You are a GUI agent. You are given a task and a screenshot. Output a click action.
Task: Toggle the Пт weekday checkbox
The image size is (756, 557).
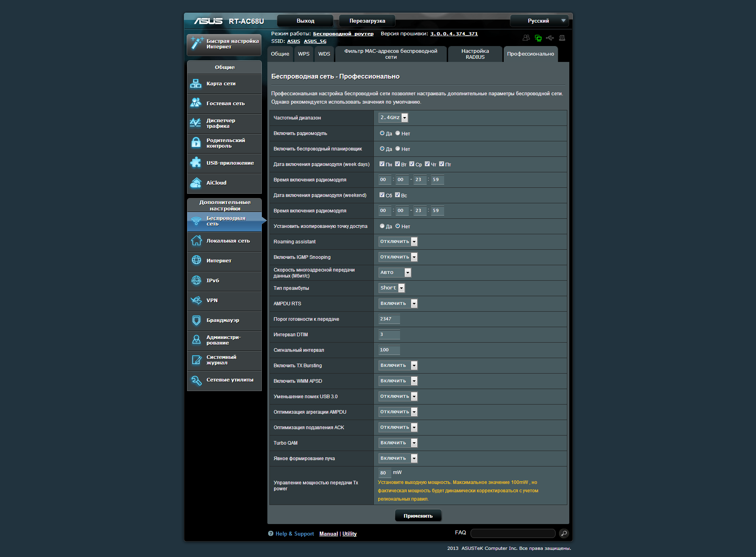(441, 164)
